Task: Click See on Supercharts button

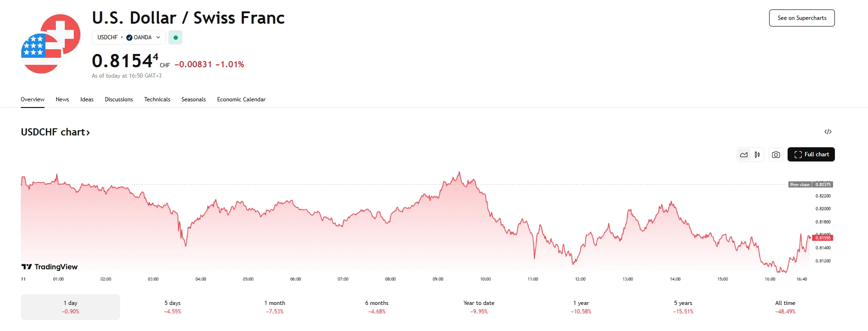Action: (802, 18)
